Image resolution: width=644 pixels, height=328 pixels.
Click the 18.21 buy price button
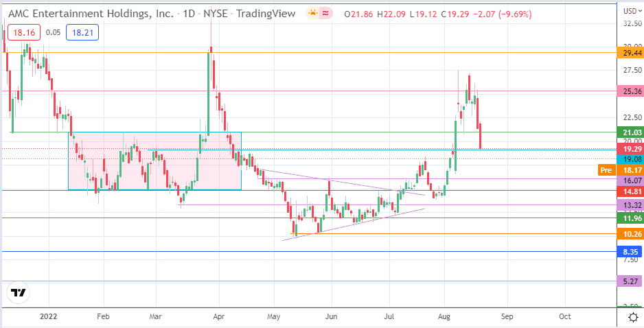point(82,32)
